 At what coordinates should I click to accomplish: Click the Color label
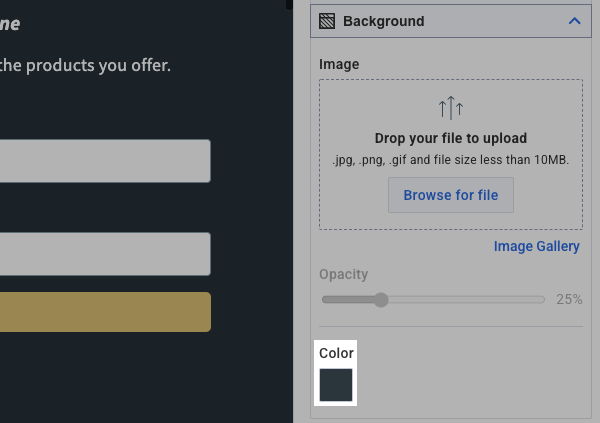pyautogui.click(x=336, y=353)
